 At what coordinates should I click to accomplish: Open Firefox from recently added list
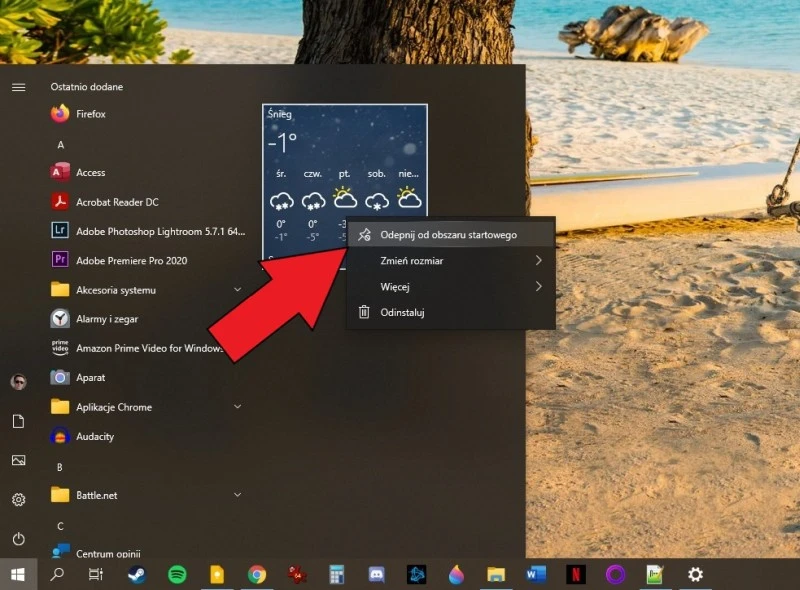[x=90, y=114]
